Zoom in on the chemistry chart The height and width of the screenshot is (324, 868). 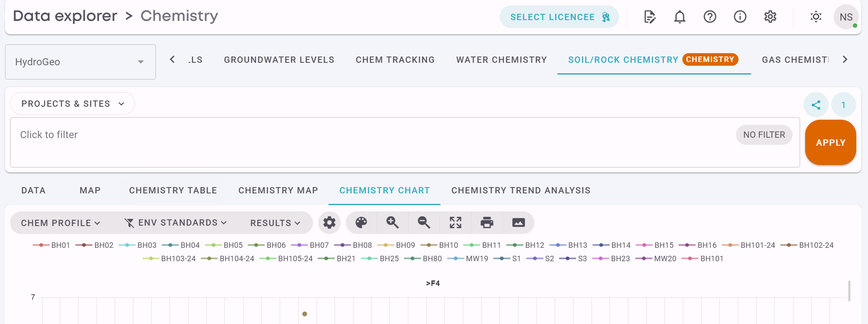393,222
